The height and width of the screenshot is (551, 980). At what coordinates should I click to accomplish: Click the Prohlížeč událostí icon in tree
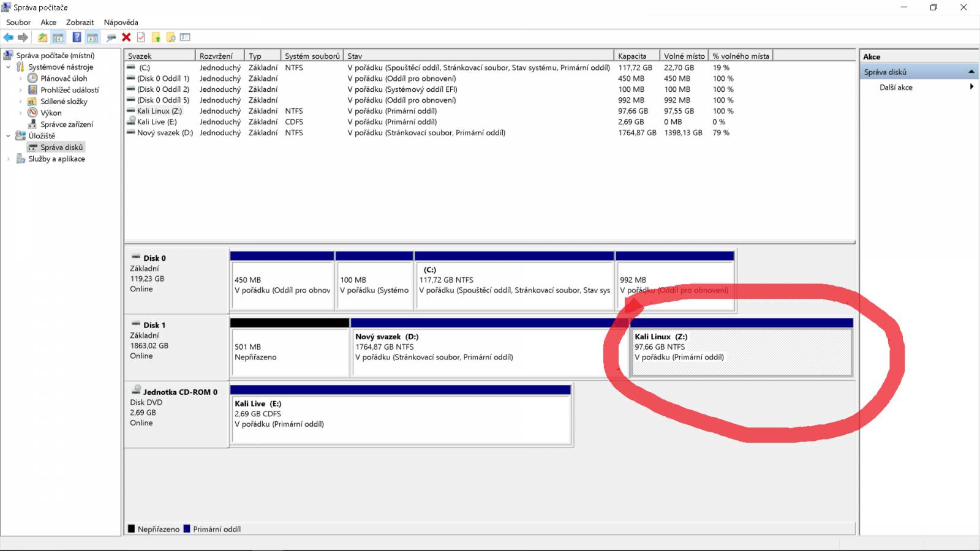click(x=32, y=89)
